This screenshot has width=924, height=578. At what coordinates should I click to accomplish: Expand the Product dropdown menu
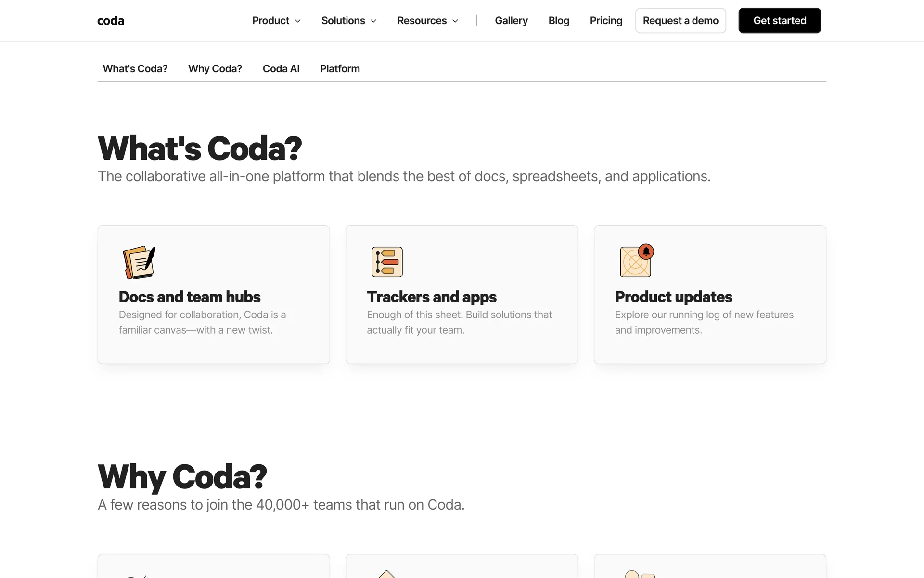271,21
